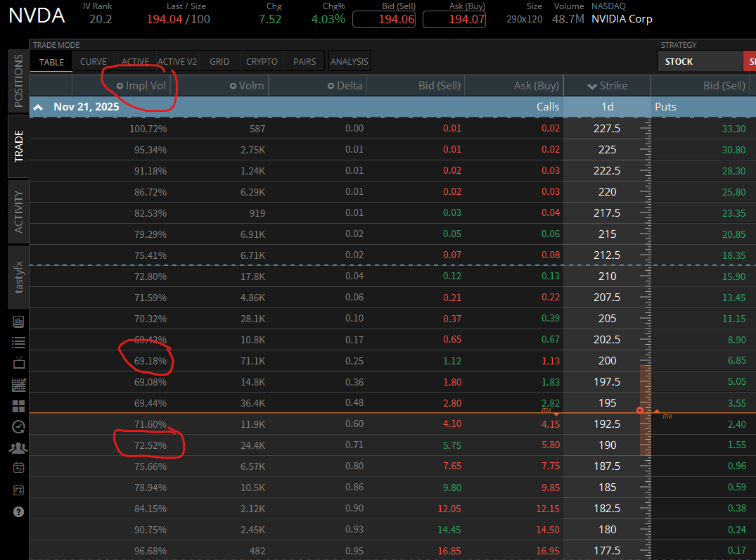Click call bid 0.37 at strike 205

pyautogui.click(x=451, y=319)
